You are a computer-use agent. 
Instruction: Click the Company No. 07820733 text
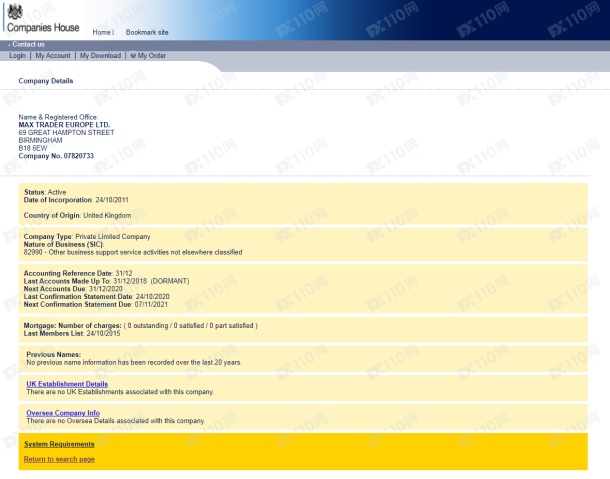[x=56, y=156]
